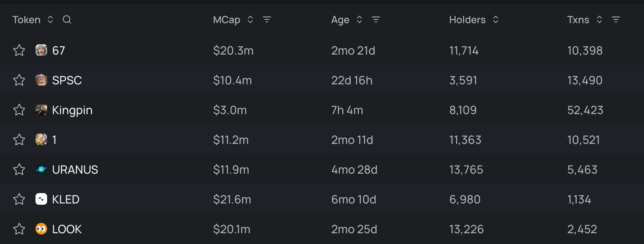Open the URANUS token name link
The width and height of the screenshot is (644, 244).
pos(75,170)
